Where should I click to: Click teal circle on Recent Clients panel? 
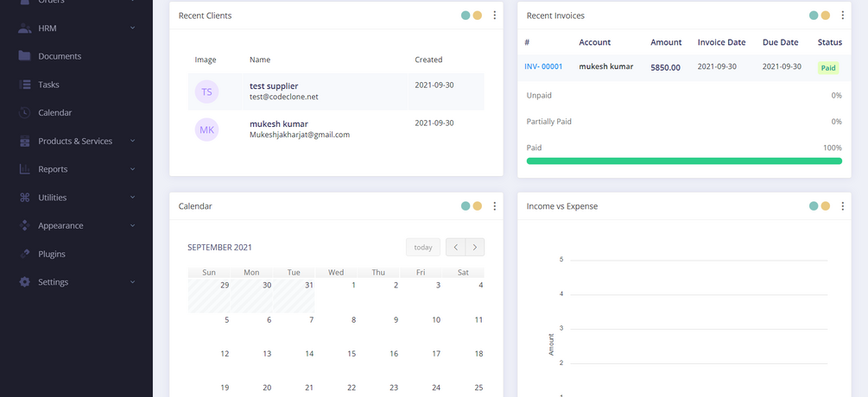click(x=466, y=16)
